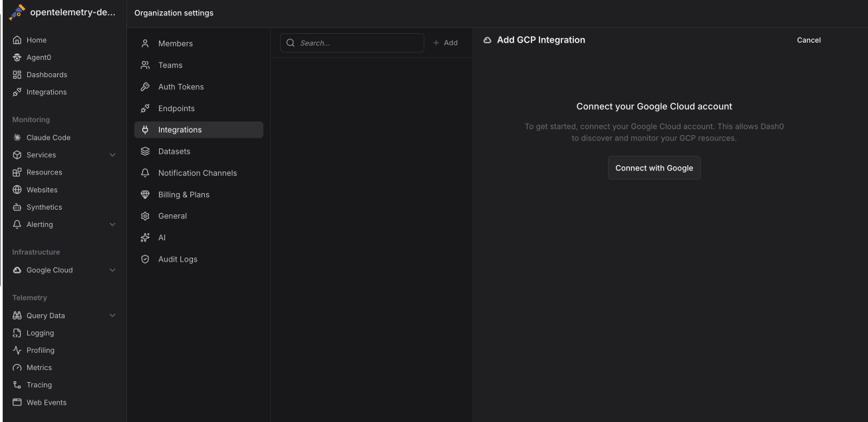Click the Websites globe icon
868x422 pixels.
click(17, 190)
